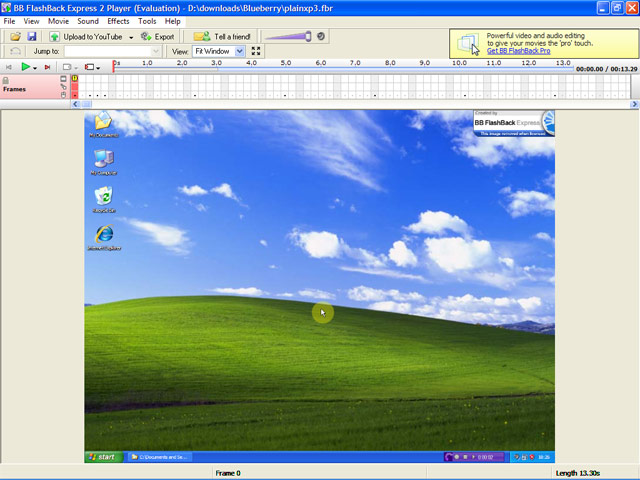The image size is (640, 480).
Task: Click the screen icon on Frames track
Action: 63,78
